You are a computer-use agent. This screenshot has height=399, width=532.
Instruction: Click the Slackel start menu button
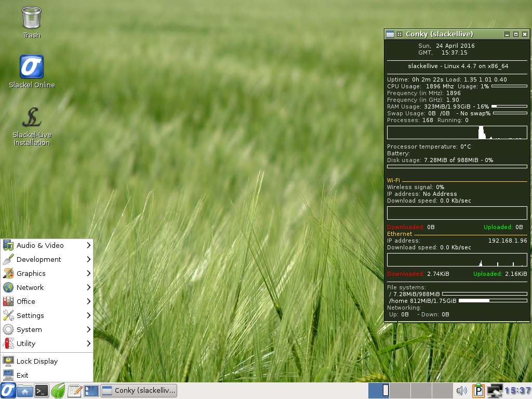point(8,391)
